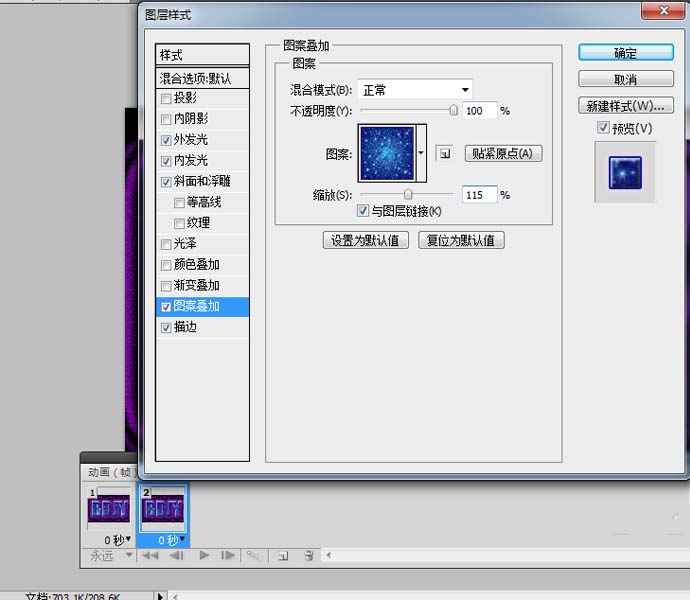Image resolution: width=690 pixels, height=600 pixels.
Task: Click the 缩放 scale slider
Action: click(408, 194)
